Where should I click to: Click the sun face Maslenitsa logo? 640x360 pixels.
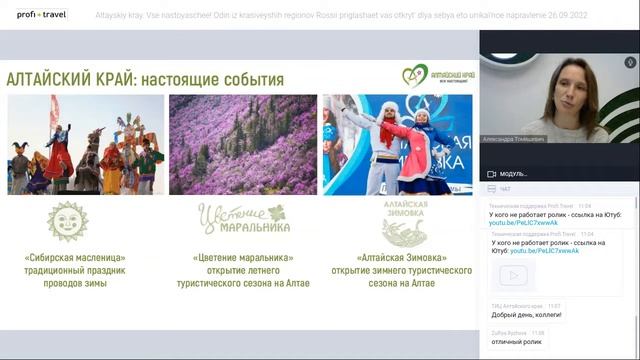67,222
